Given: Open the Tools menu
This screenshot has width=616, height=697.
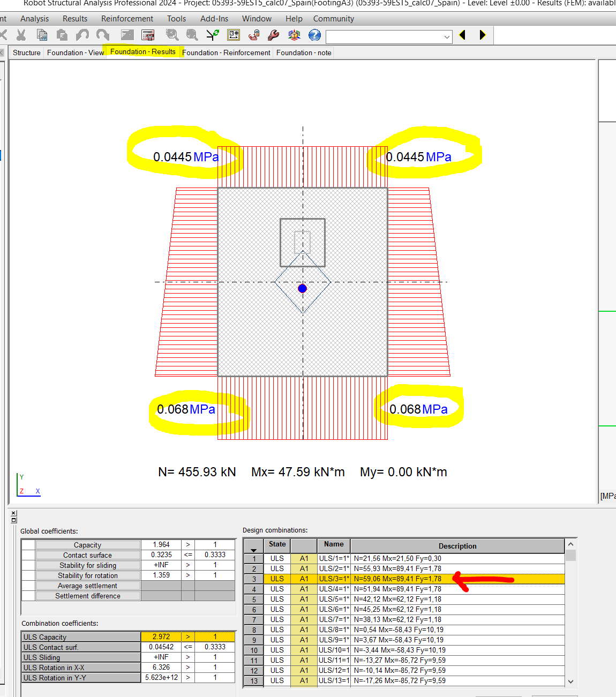Looking at the screenshot, I should coord(176,19).
